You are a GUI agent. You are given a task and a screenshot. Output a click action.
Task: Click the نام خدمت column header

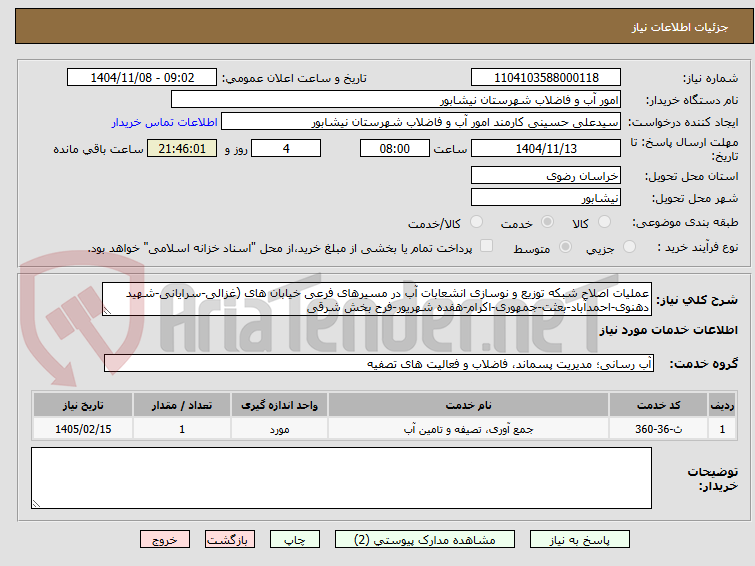[469, 405]
